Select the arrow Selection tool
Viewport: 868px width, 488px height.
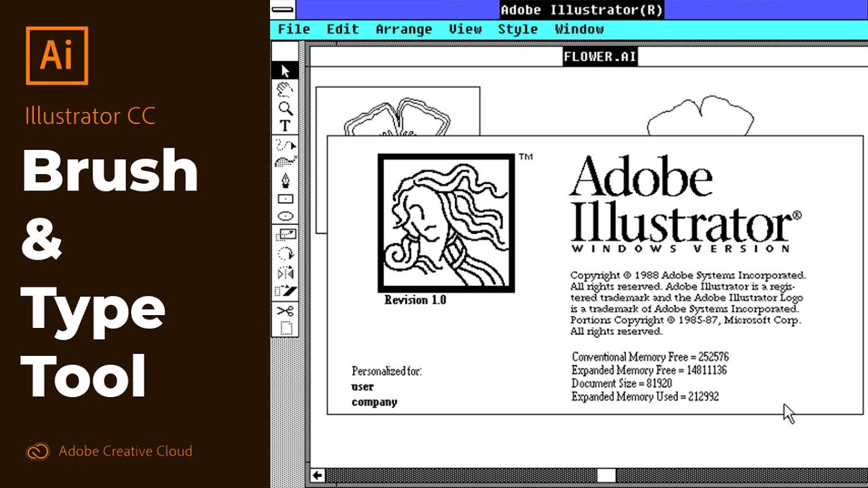click(285, 70)
